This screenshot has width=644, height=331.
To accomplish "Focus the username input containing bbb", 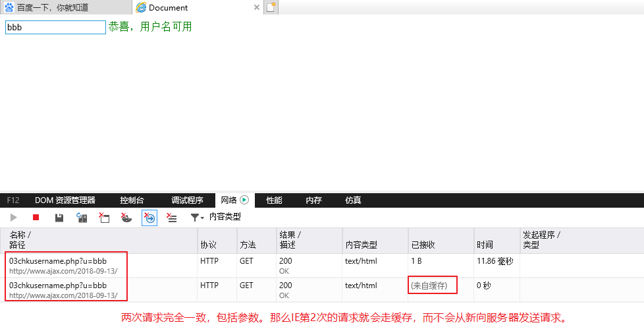I will pos(55,27).
